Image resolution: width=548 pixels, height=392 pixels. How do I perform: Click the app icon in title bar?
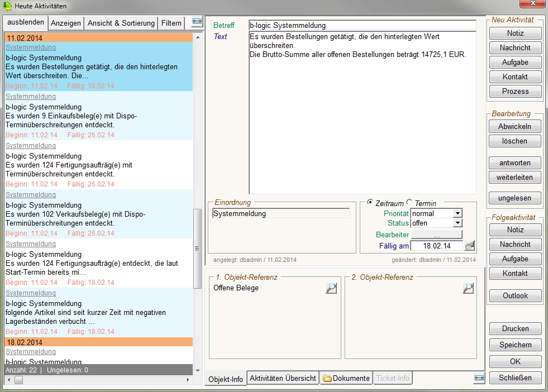click(7, 6)
